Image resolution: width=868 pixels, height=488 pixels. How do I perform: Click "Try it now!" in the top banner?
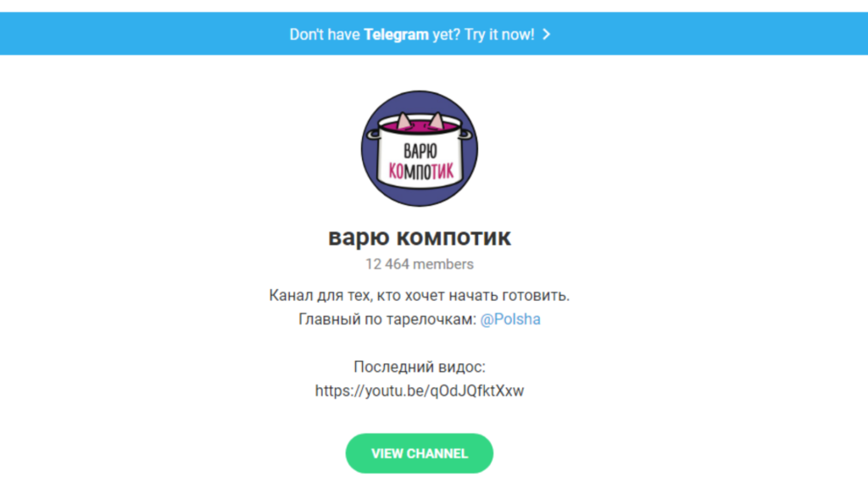[499, 34]
